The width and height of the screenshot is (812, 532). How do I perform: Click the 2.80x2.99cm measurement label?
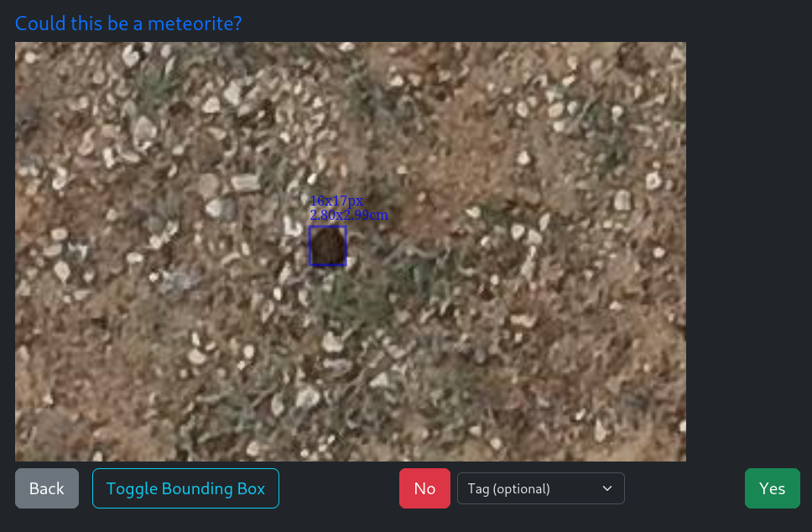point(348,215)
